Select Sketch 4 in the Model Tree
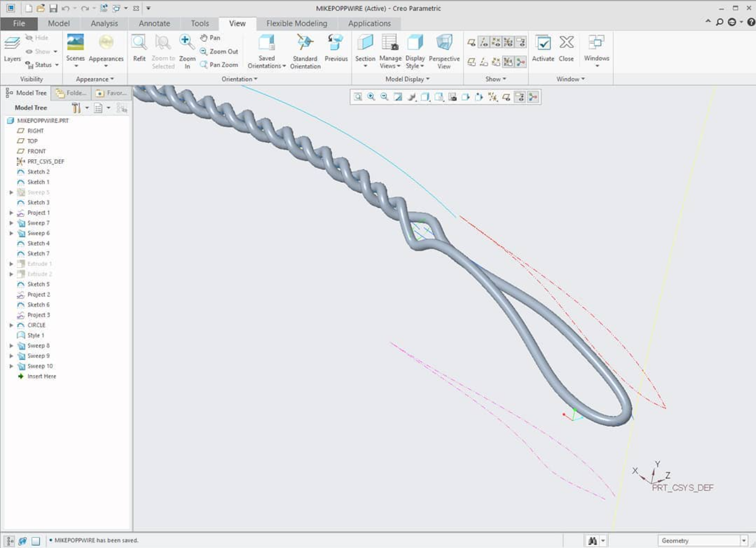 click(38, 243)
